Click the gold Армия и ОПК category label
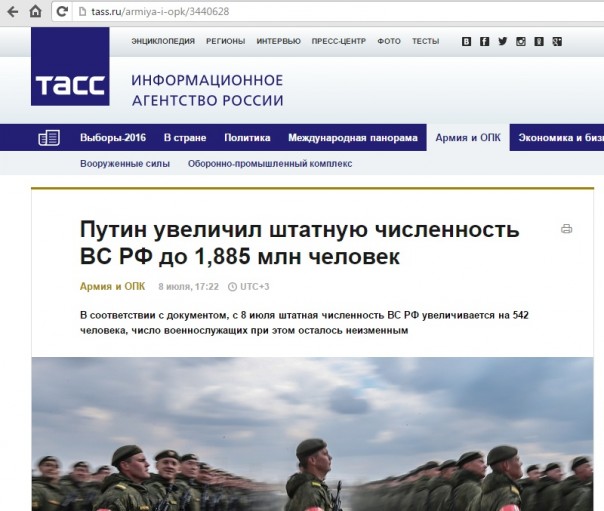The image size is (604, 511). tap(112, 286)
